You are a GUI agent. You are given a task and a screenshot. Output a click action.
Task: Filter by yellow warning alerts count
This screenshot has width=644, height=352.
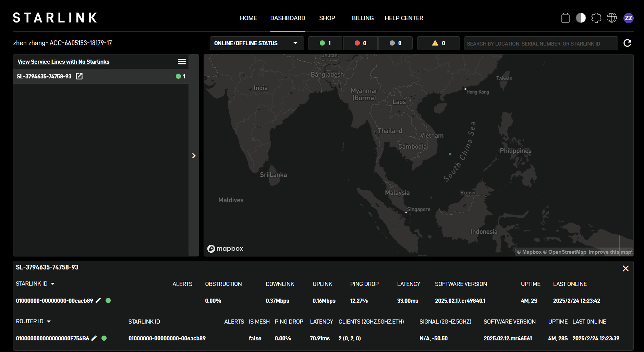coord(438,43)
